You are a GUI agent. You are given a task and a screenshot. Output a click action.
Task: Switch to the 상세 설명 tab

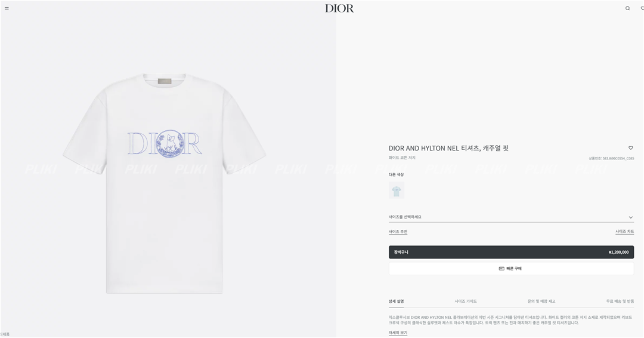coord(397,302)
